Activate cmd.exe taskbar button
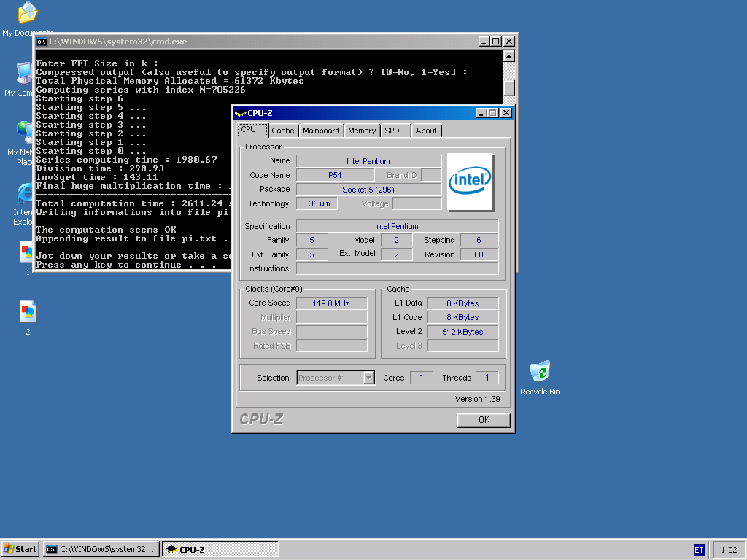Image resolution: width=747 pixels, height=560 pixels. pyautogui.click(x=101, y=549)
